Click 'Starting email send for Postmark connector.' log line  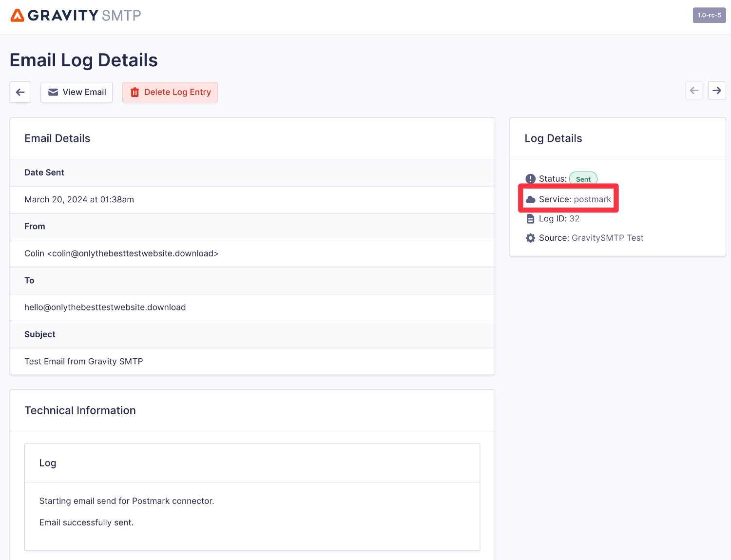click(x=127, y=501)
